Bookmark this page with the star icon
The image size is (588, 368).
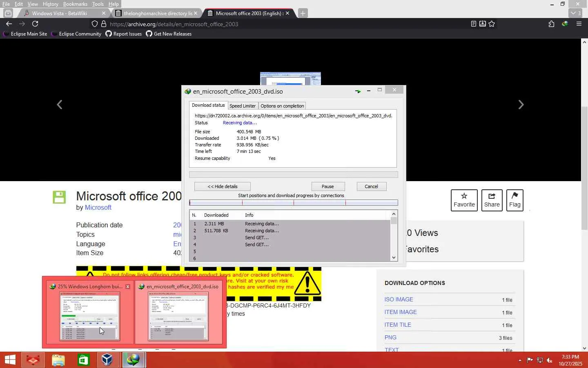click(492, 24)
